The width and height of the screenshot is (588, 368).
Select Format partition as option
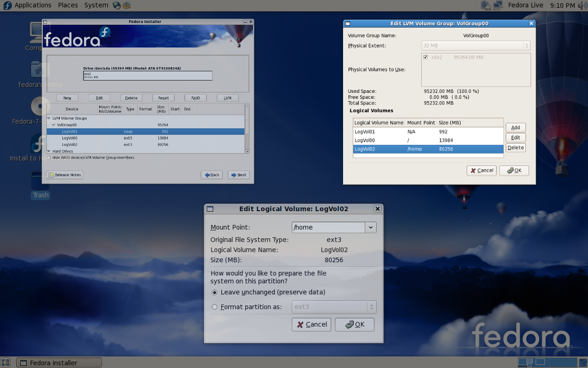[x=247, y=307]
